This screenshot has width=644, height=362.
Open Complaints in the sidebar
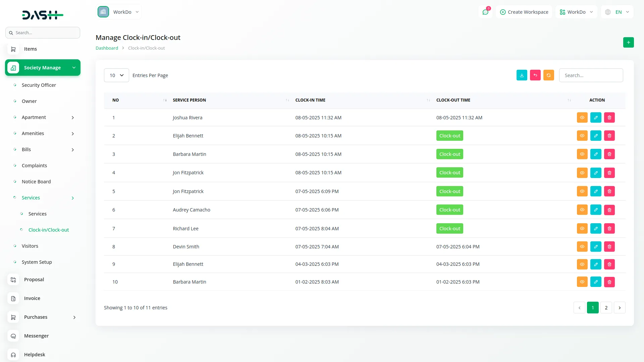[x=34, y=166]
